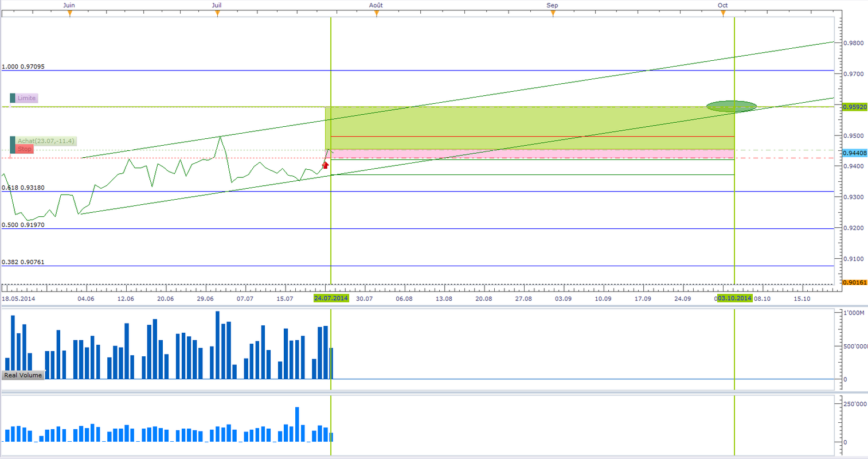Click the 15.10 date on time axis

(801, 298)
